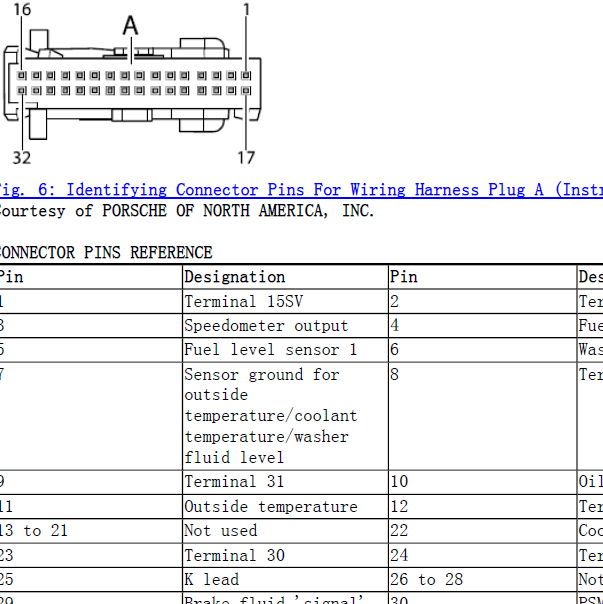Click 'Courtesy of PORSCHE OF NORTH AMERICA' text

[x=187, y=211]
